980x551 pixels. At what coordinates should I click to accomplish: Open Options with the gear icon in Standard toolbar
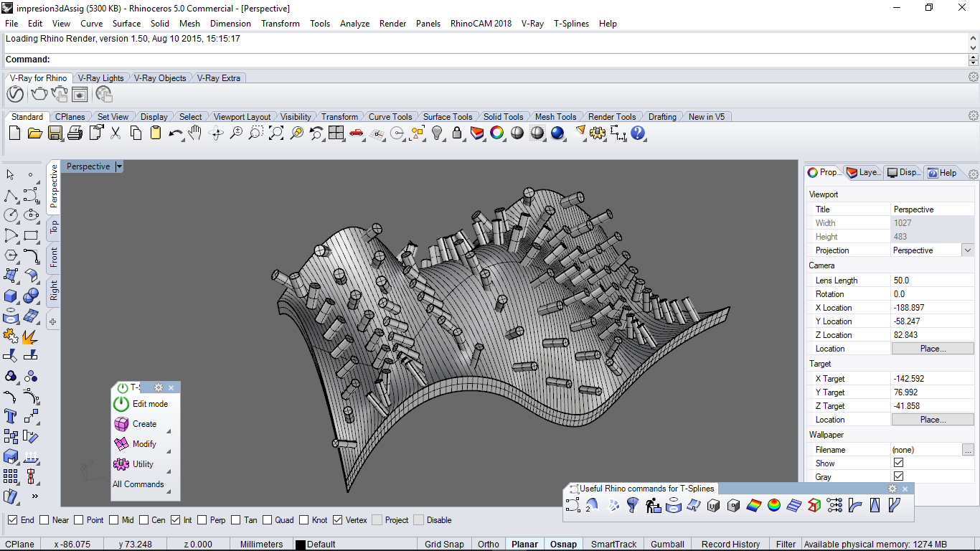[598, 133]
